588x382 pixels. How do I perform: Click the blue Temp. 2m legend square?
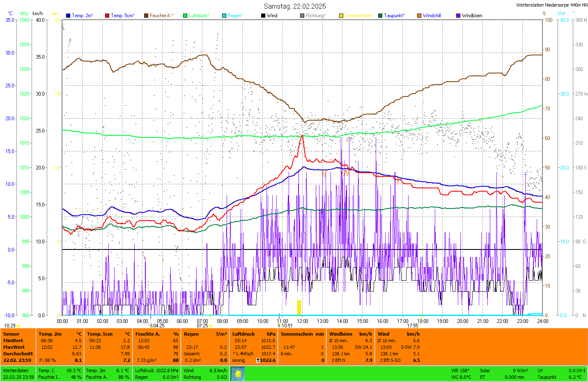[x=68, y=16]
